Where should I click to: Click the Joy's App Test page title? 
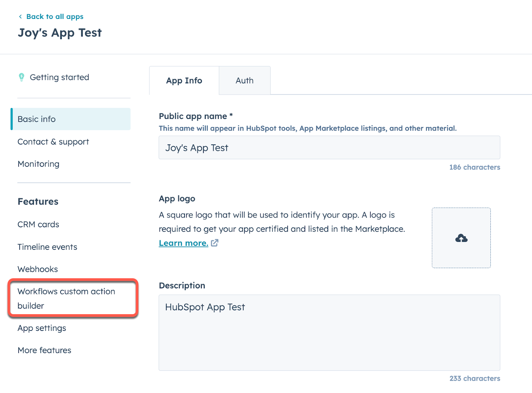(x=60, y=33)
